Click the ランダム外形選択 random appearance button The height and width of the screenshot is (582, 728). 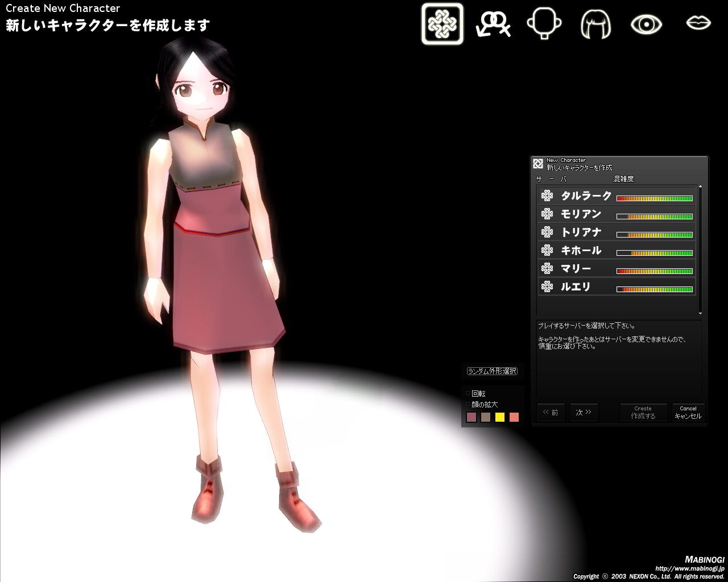point(492,371)
